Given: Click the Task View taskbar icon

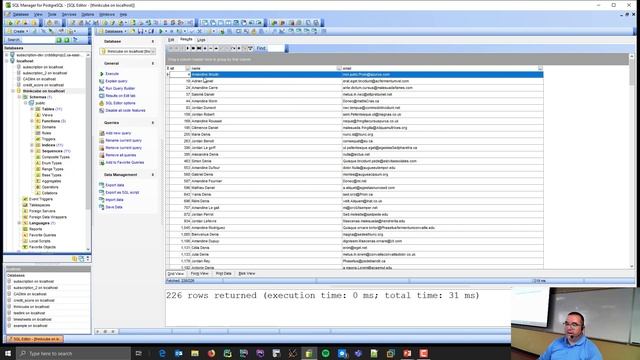Looking at the screenshot, I should (138, 353).
